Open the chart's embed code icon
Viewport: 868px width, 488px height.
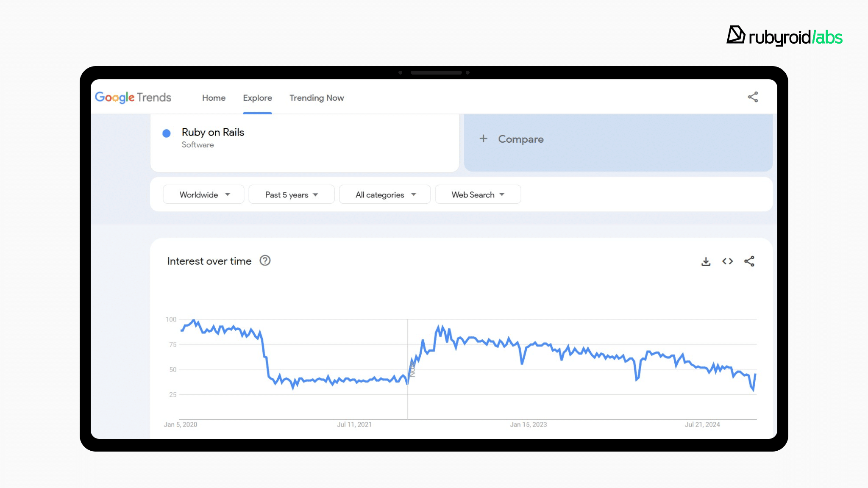click(727, 261)
